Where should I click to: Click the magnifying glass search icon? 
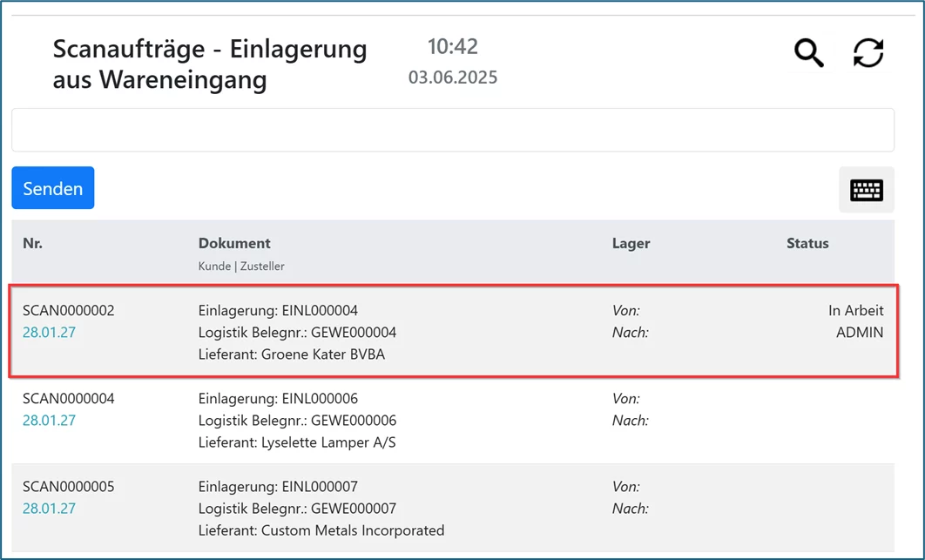(808, 53)
